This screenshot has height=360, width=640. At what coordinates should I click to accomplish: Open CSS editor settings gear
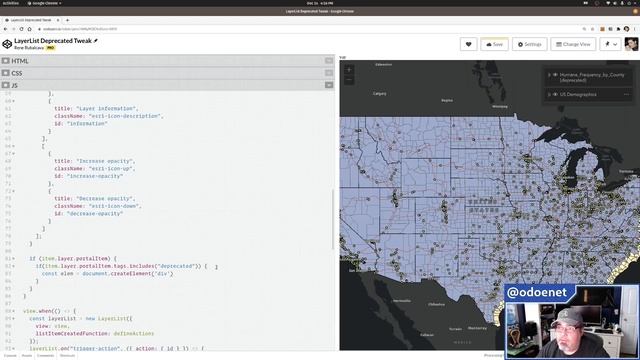[5, 73]
